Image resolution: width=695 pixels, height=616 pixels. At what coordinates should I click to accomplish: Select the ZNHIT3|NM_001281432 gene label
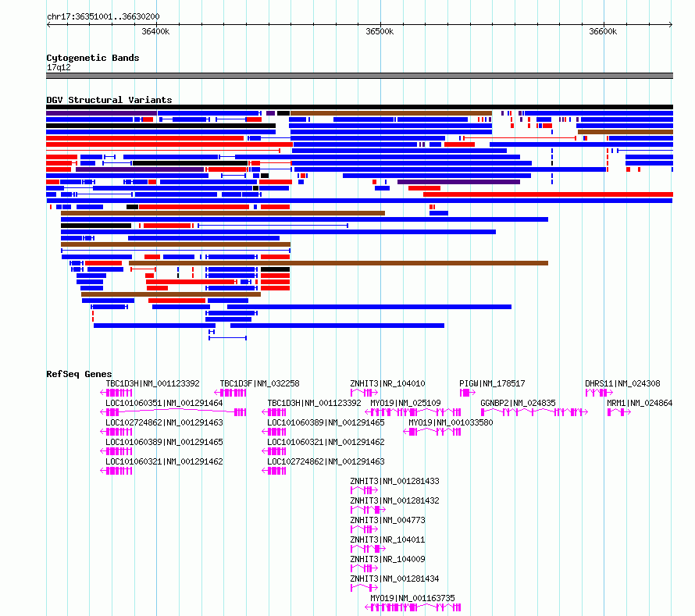tap(394, 500)
